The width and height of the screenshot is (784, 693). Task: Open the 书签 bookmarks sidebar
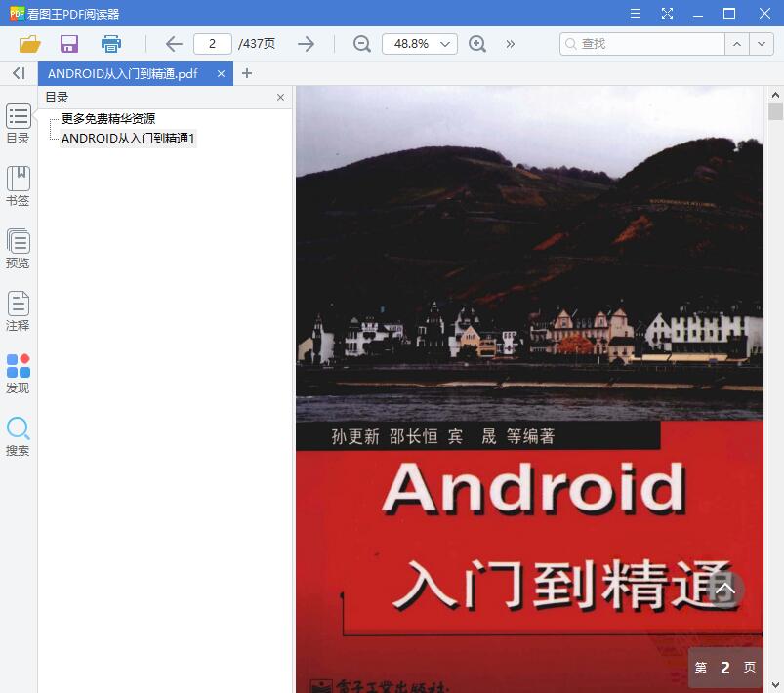18,186
